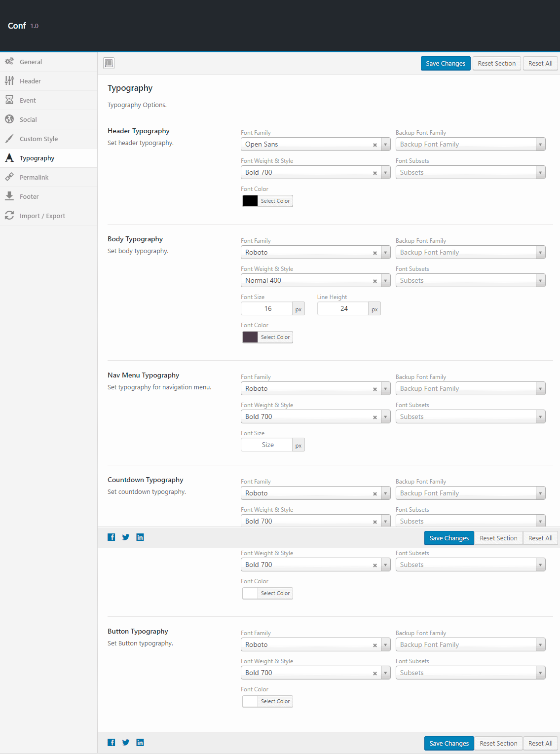
Task: Expand Header Backup Font Family dropdown
Action: coord(540,145)
